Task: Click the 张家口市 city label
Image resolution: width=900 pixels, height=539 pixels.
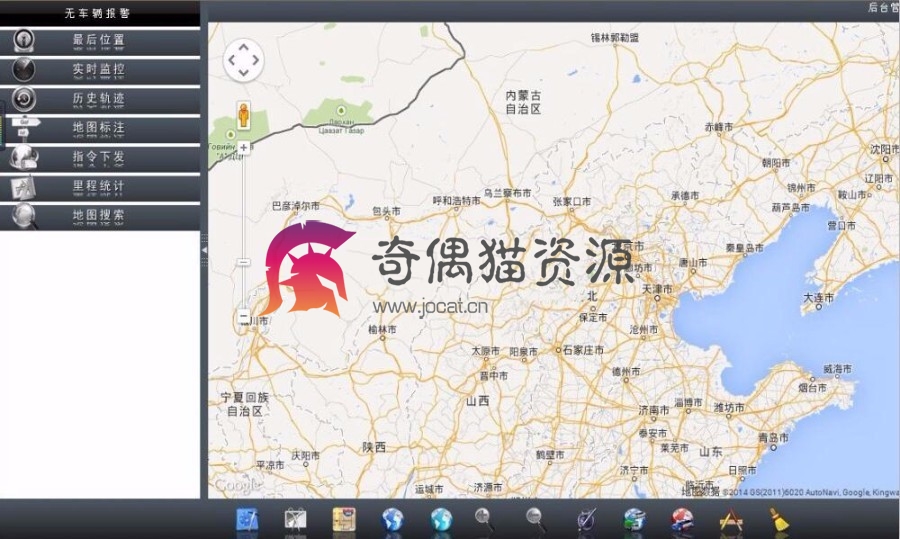Action: (x=572, y=201)
